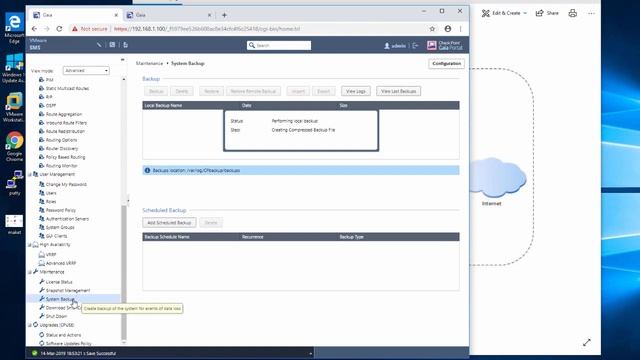This screenshot has width=640, height=360.
Task: Open the Chrome three-dot menu
Action: point(460,29)
